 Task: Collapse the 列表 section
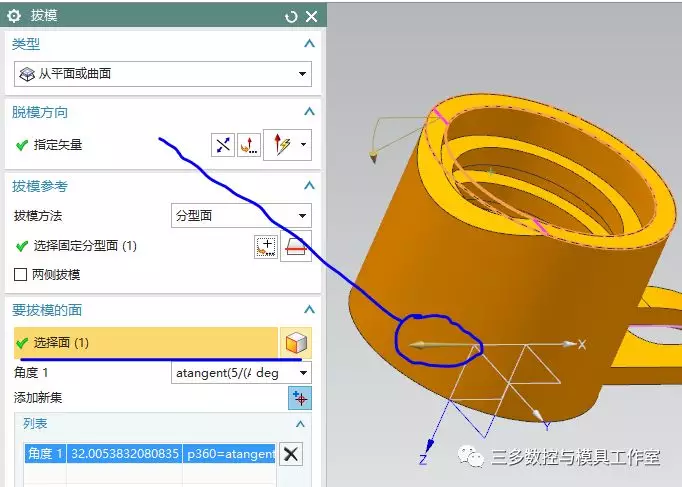click(300, 424)
